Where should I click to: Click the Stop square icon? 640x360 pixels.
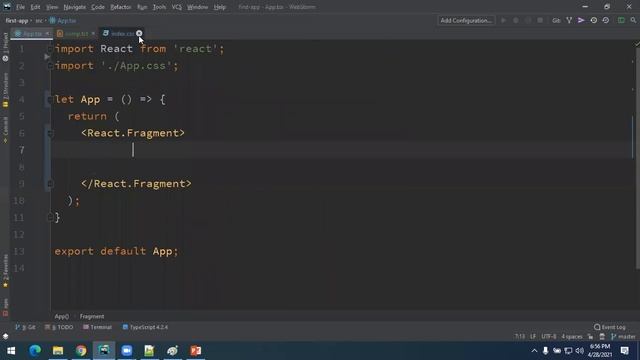click(x=540, y=20)
